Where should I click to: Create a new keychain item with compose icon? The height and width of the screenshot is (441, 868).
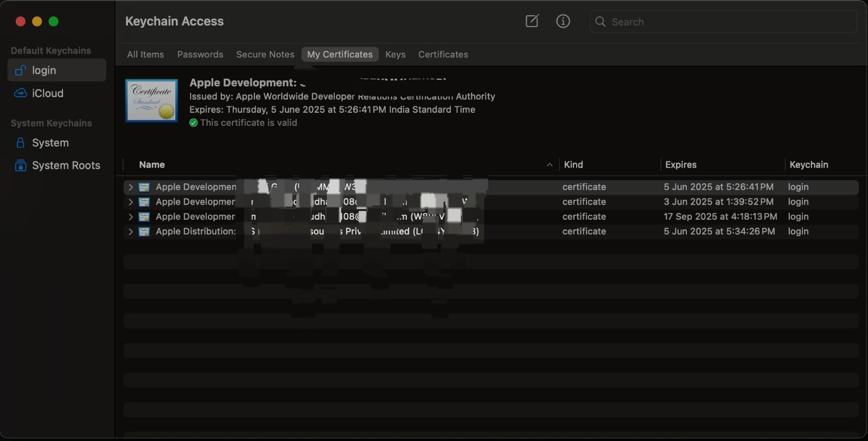tap(532, 21)
